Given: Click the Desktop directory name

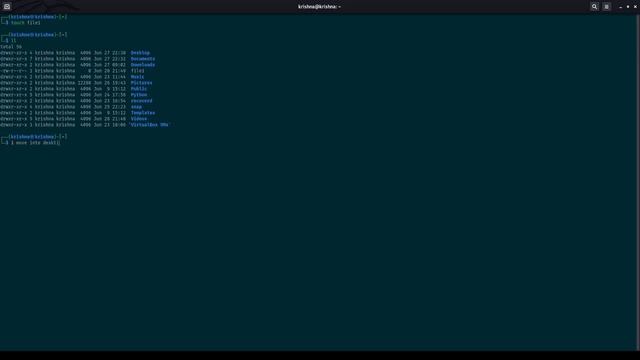Looking at the screenshot, I should pyautogui.click(x=140, y=53).
